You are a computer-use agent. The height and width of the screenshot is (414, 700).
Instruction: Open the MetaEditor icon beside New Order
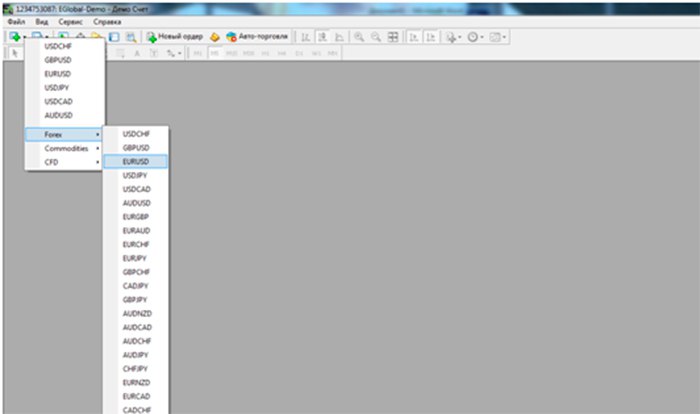[x=214, y=36]
